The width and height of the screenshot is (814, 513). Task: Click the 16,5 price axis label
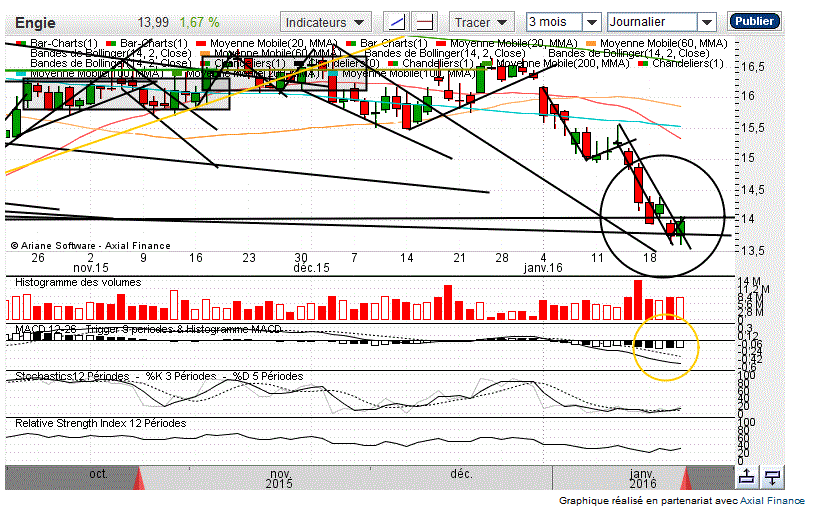(x=753, y=67)
